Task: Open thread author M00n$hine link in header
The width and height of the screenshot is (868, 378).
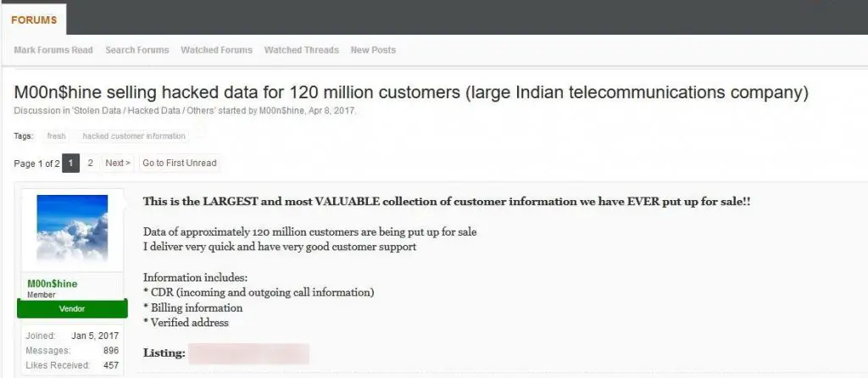Action: (x=281, y=111)
